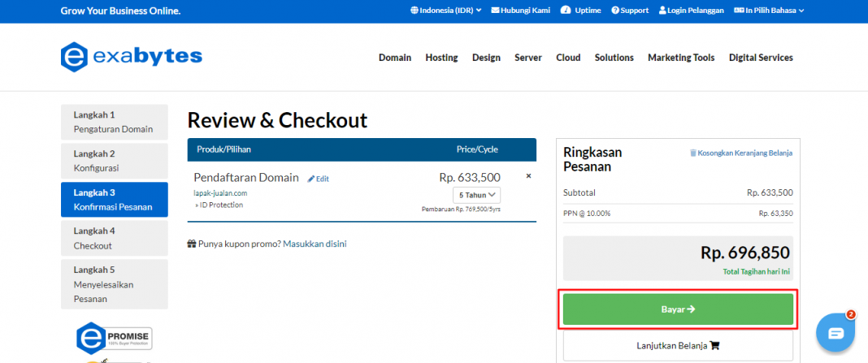
Task: Click the Masukkan disini promo link
Action: [x=315, y=244]
